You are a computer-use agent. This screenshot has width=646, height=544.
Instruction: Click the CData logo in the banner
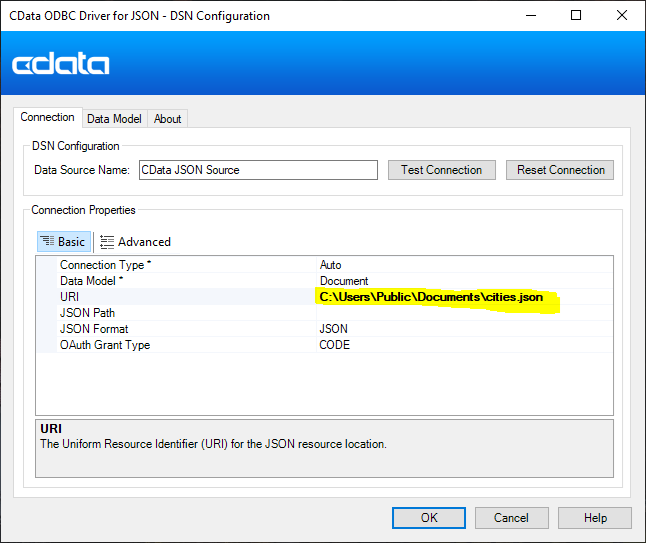point(61,63)
